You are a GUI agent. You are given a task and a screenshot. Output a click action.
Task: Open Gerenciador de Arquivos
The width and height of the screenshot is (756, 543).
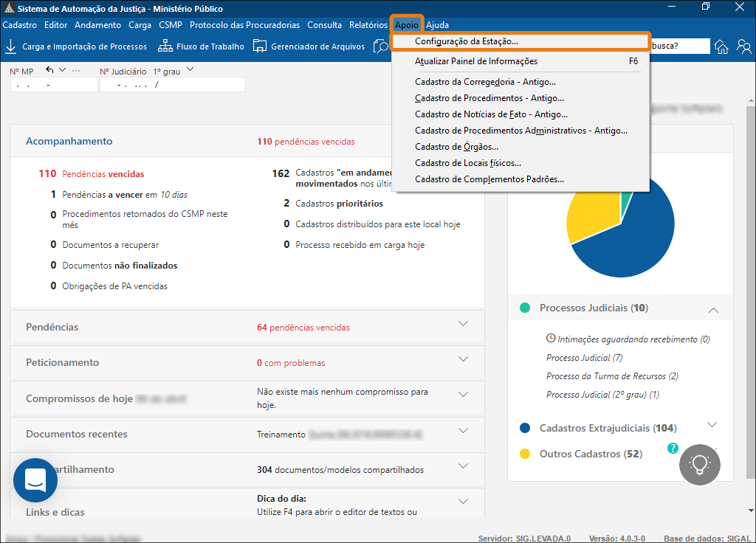click(309, 46)
